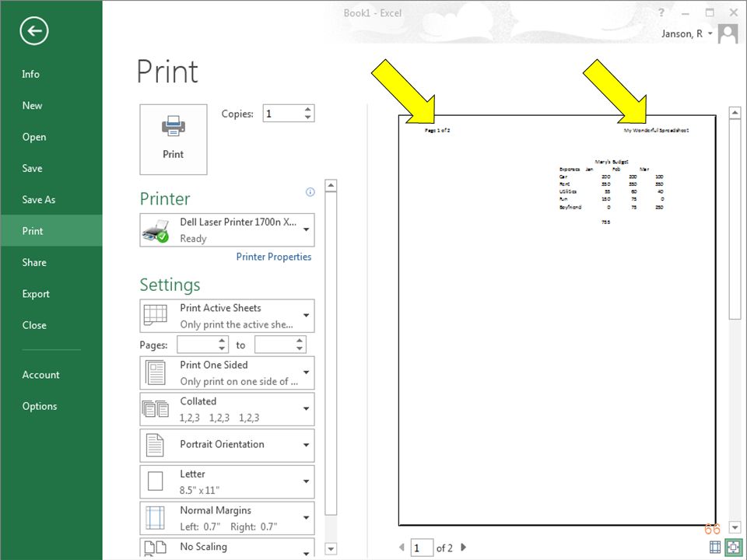
Task: Click the current page number field
Action: [x=422, y=548]
